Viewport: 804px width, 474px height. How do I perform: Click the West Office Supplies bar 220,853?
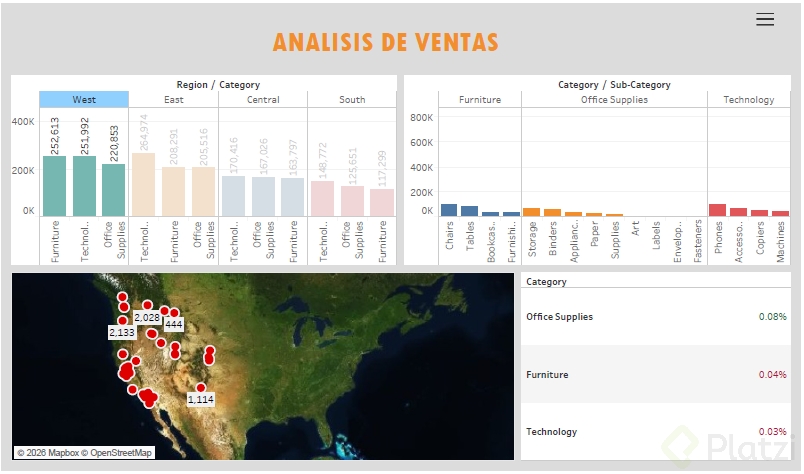pos(113,190)
